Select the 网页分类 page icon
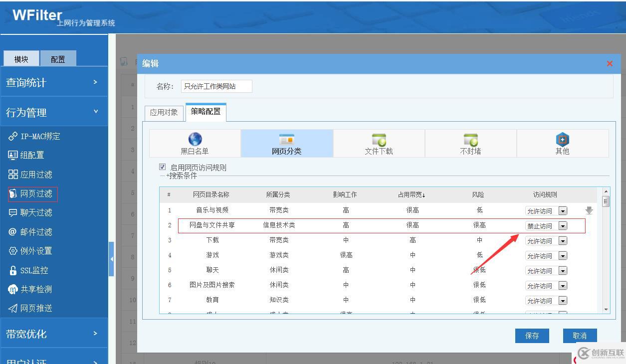Image resolution: width=626 pixels, height=364 pixels. tap(287, 140)
